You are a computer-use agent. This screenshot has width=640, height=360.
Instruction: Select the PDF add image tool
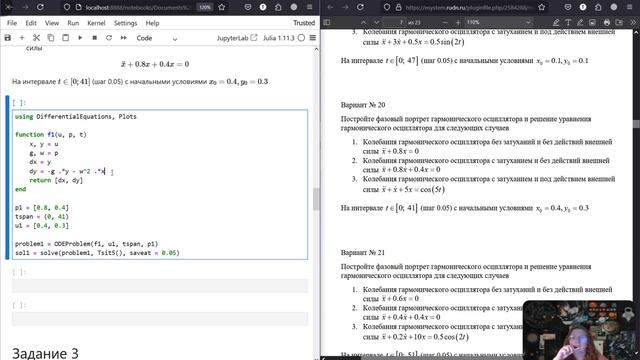click(x=592, y=22)
